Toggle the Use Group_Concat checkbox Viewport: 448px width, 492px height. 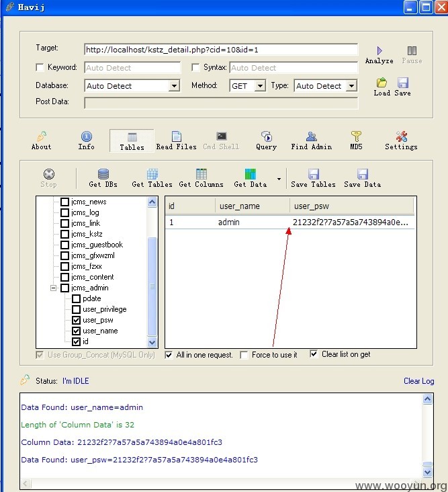(x=40, y=355)
